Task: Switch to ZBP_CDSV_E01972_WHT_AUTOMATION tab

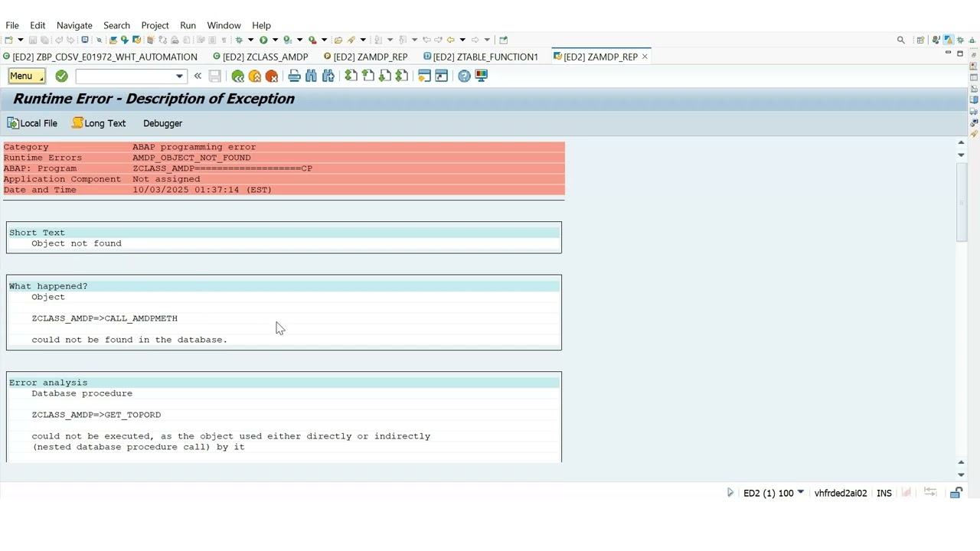Action: tap(100, 57)
